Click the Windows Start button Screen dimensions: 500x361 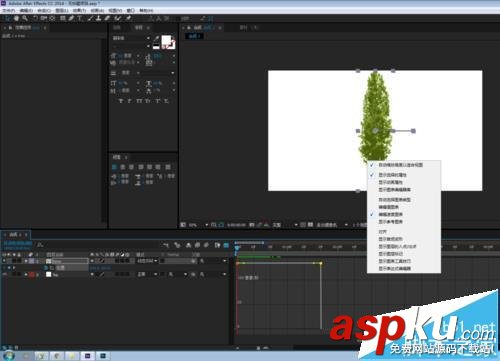tap(8, 355)
